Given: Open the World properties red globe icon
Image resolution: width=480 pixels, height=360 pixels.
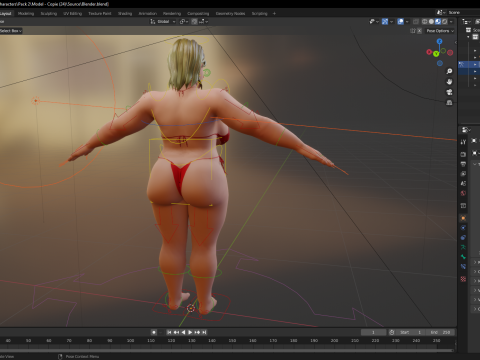Looking at the screenshot, I should pyautogui.click(x=463, y=193).
